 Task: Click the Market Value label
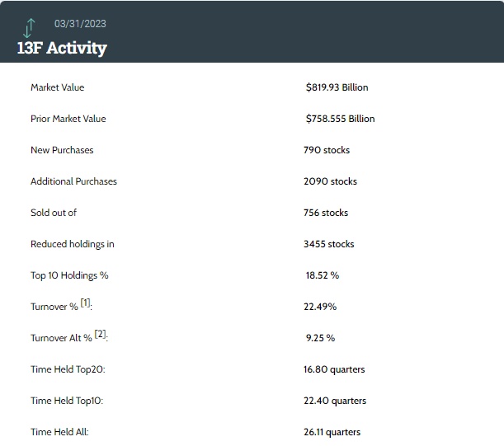57,87
